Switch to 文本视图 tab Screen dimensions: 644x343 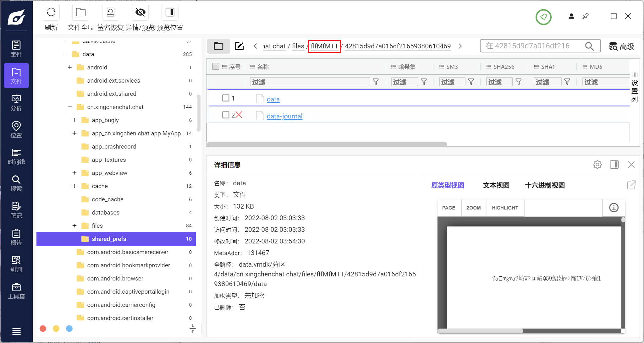point(496,185)
